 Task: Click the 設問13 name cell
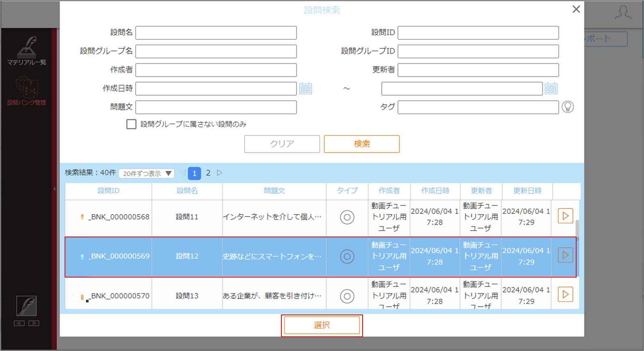coord(187,294)
